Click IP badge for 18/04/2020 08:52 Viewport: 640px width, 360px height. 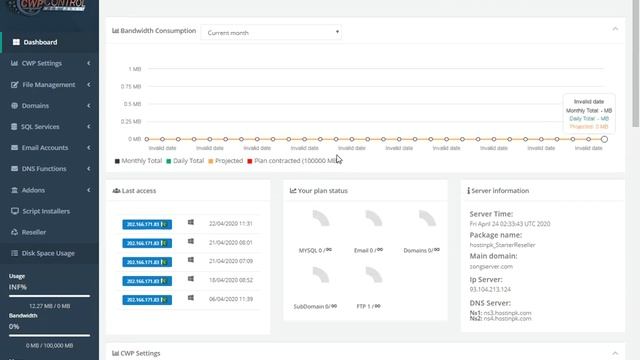(147, 281)
